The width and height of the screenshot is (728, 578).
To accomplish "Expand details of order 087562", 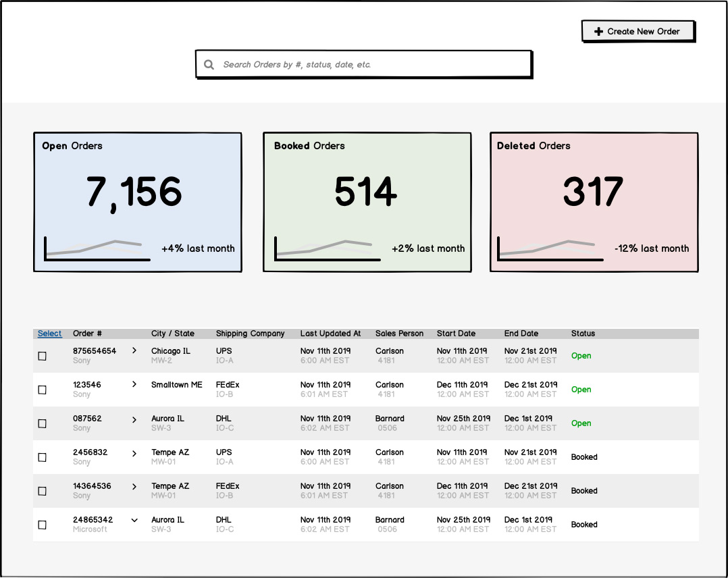I will tap(134, 419).
